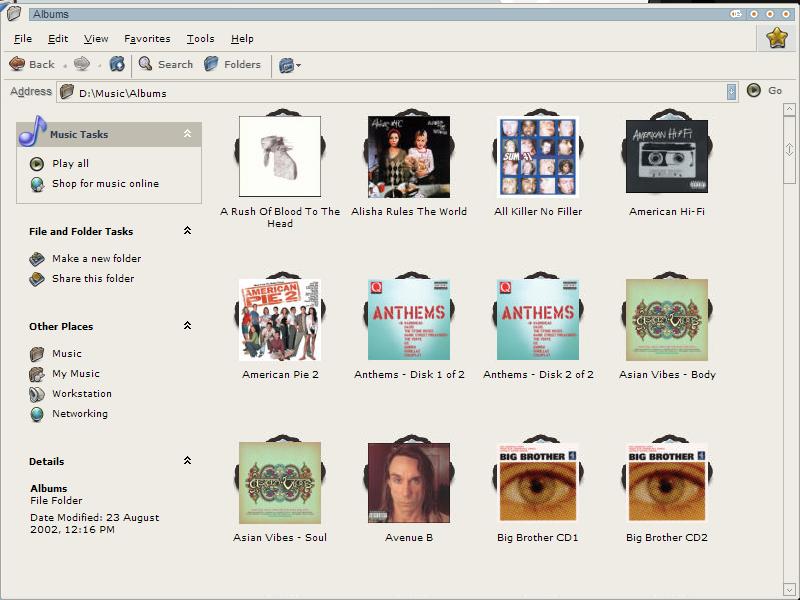
Task: Click the Workstation text link
Action: (82, 394)
